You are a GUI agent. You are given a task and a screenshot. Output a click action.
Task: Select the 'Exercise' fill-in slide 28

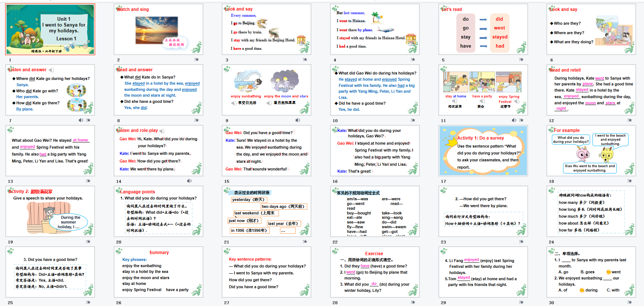375,272
